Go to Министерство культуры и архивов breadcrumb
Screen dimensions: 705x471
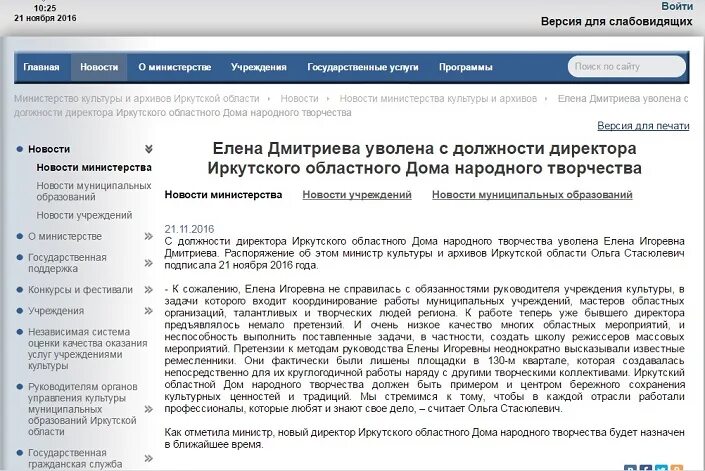137,98
